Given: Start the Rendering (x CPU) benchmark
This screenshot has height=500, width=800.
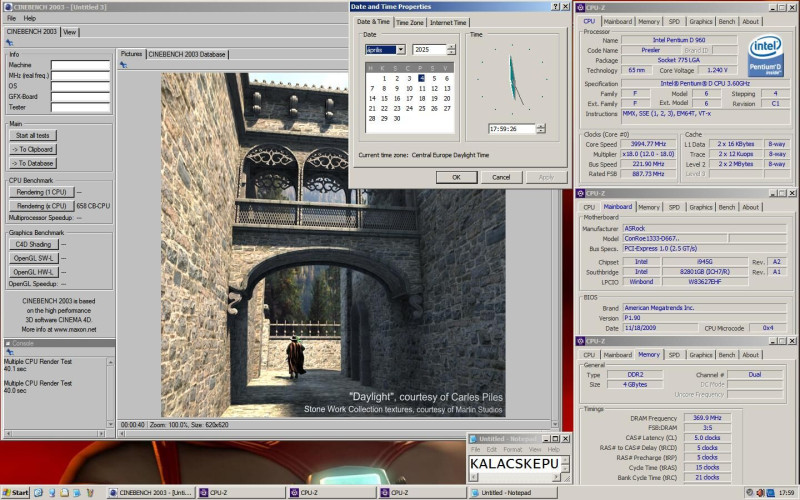Looking at the screenshot, I should pyautogui.click(x=41, y=206).
